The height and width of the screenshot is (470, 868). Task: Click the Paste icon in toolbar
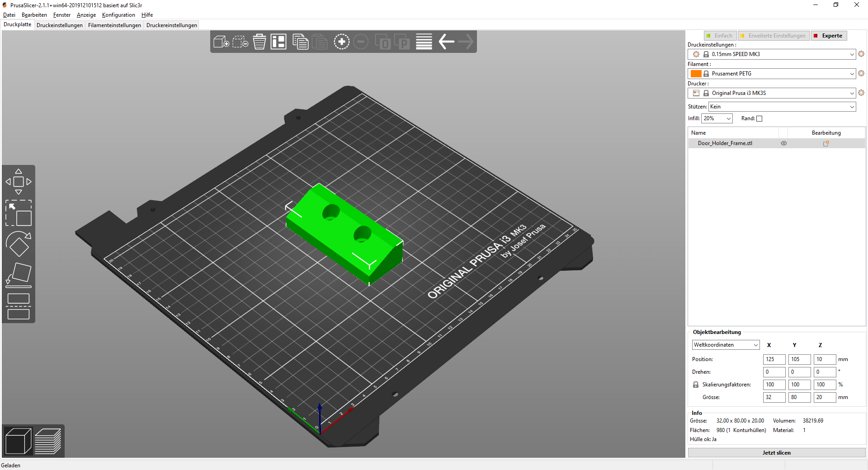(x=320, y=42)
